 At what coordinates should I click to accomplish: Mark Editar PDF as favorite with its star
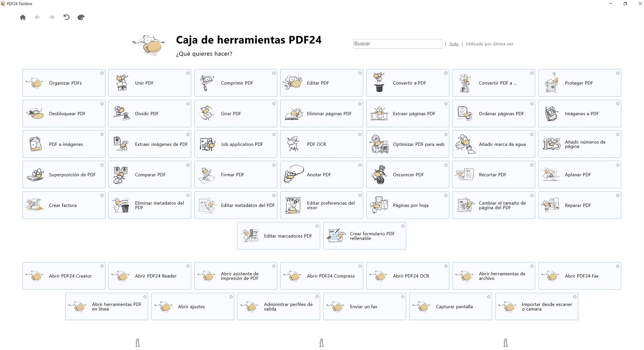[360, 73]
